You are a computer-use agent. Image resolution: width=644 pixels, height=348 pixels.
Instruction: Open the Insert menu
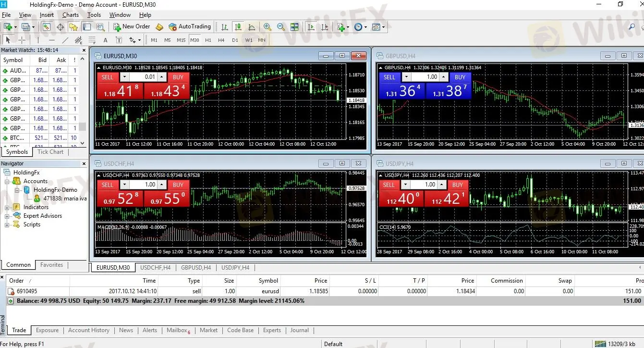point(47,15)
